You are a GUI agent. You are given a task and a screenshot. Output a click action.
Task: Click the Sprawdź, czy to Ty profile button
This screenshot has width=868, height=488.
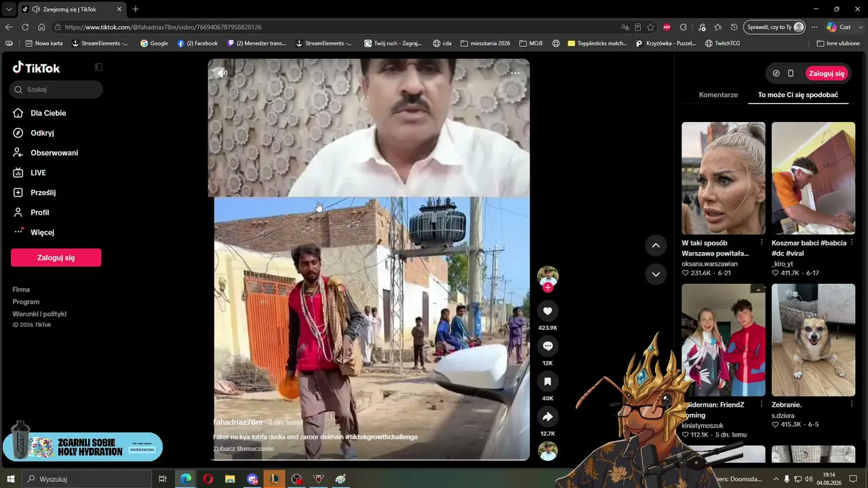point(774,27)
